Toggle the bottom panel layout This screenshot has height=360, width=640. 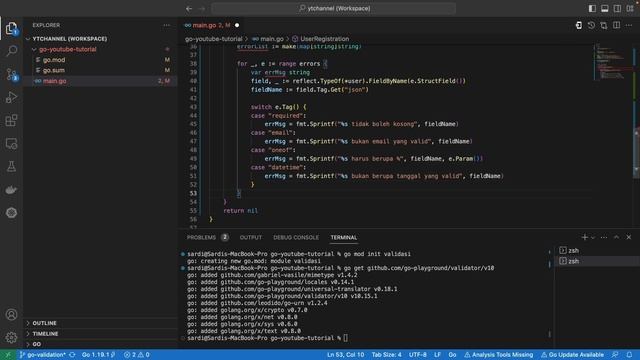click(605, 9)
